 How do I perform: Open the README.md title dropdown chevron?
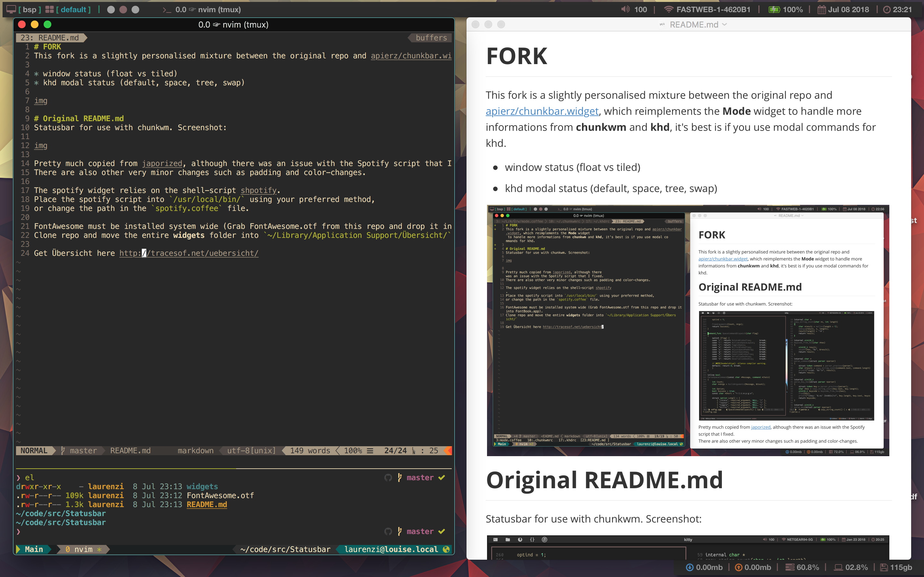[x=725, y=24]
